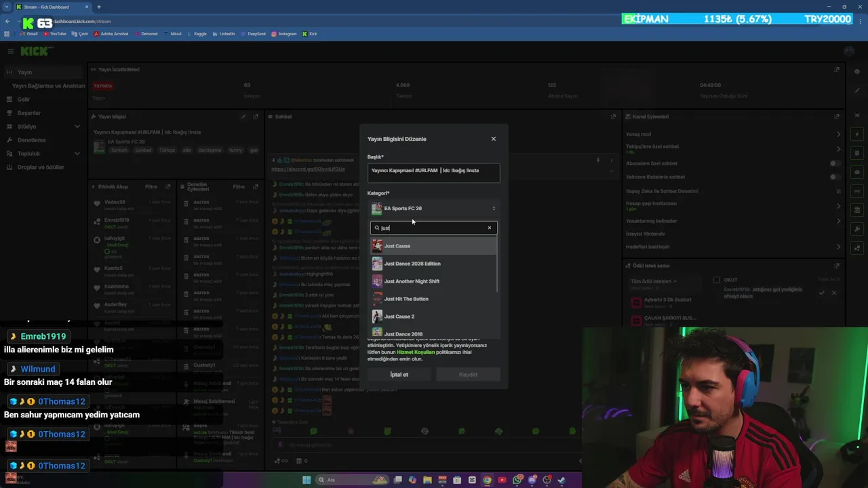Click the Gmail bookmark
The width and height of the screenshot is (868, 488).
point(28,33)
